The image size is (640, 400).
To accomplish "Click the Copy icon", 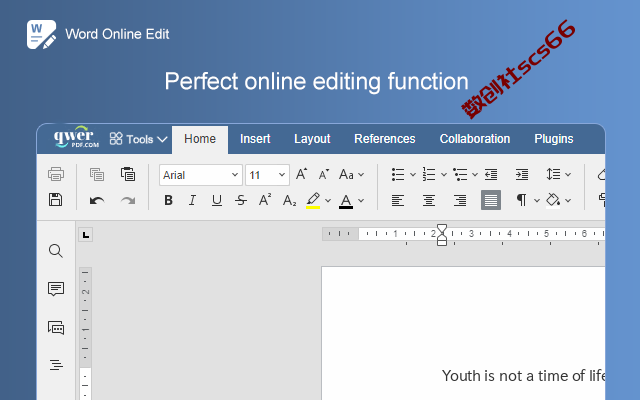I will coord(97,174).
